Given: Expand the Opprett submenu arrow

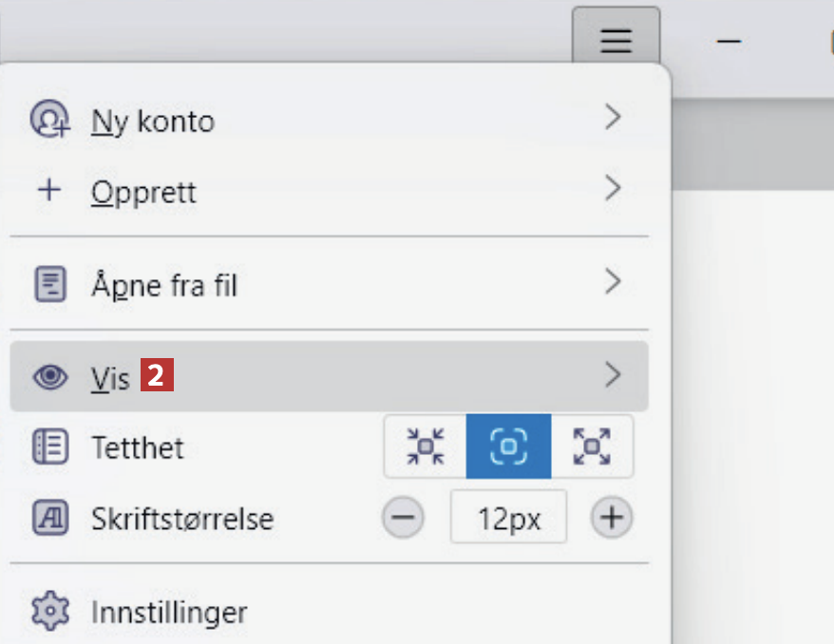Looking at the screenshot, I should 613,189.
